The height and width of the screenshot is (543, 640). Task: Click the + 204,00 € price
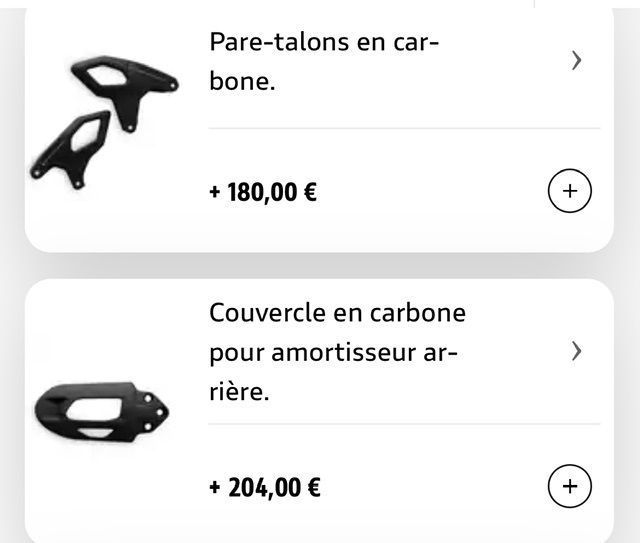(264, 488)
